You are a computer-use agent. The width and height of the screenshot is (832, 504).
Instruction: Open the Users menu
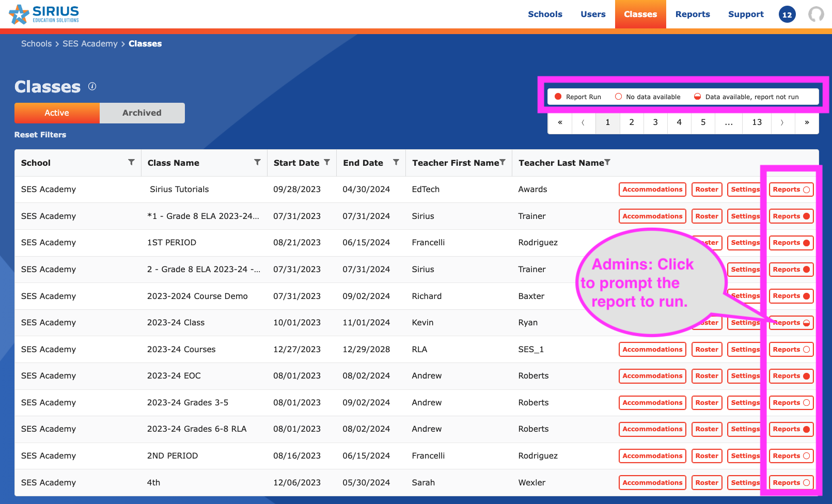(593, 14)
